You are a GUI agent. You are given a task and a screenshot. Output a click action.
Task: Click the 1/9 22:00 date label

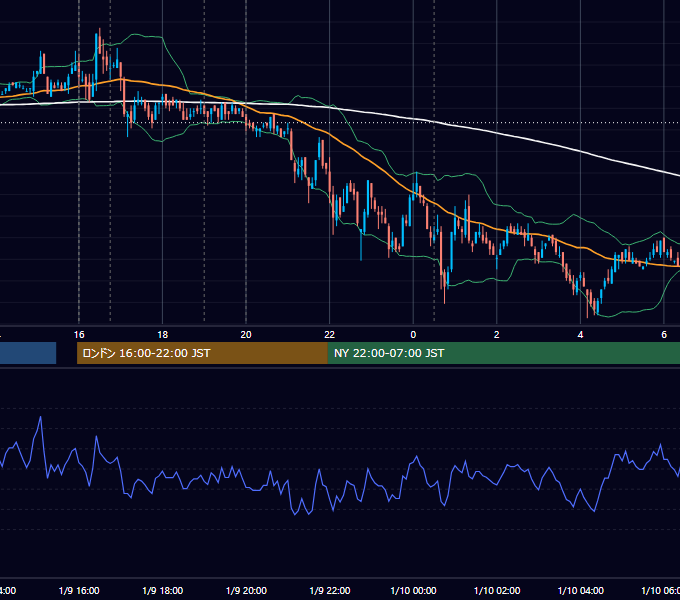coord(330,590)
